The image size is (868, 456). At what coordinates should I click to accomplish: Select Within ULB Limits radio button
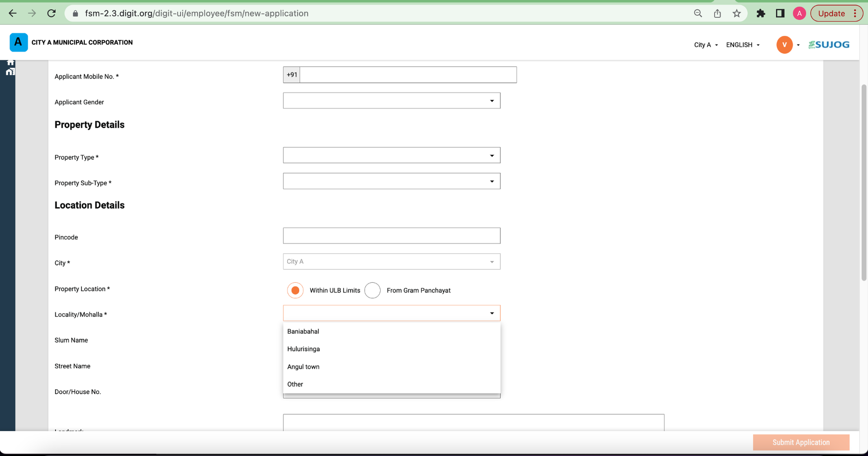(295, 290)
